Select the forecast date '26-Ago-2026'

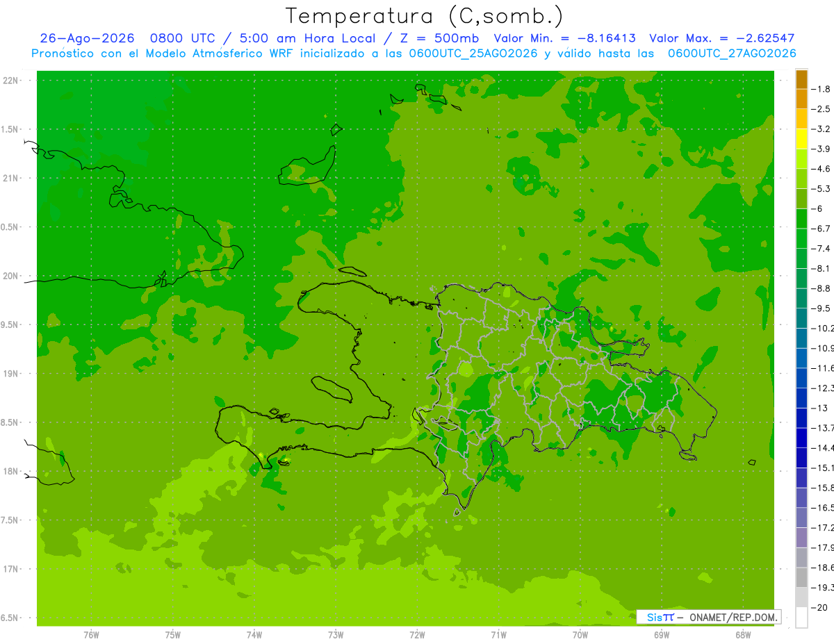[87, 39]
